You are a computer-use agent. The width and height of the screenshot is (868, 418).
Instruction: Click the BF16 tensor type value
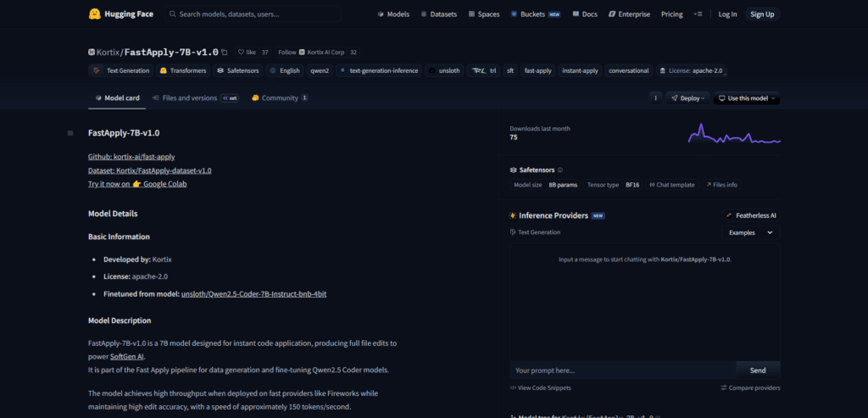632,185
